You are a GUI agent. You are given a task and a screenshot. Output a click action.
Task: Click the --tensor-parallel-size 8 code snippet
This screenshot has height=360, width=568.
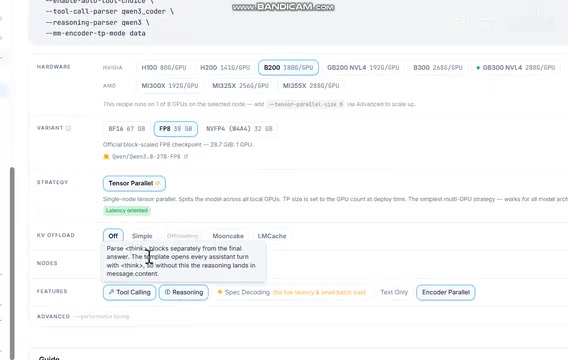pyautogui.click(x=305, y=104)
